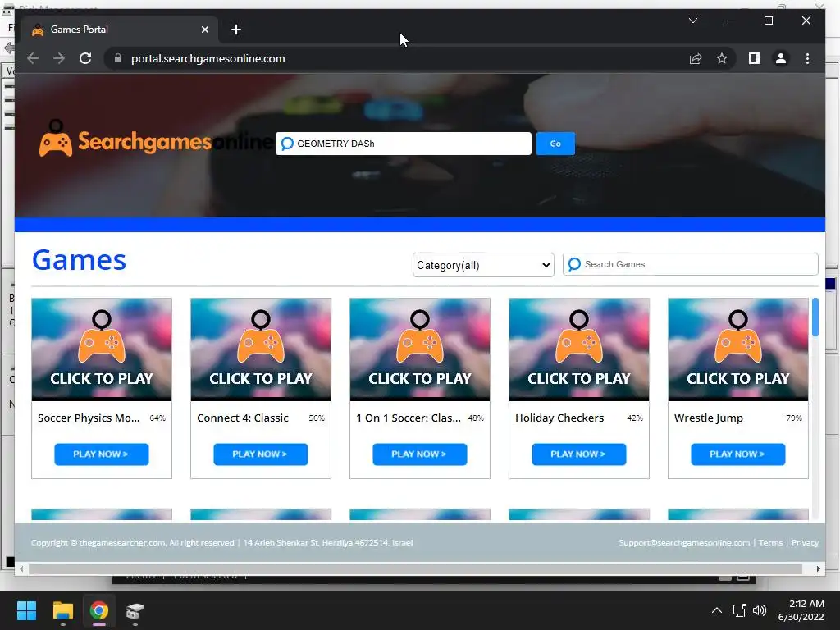
Task: Open the volume tray icon
Action: [x=760, y=610]
